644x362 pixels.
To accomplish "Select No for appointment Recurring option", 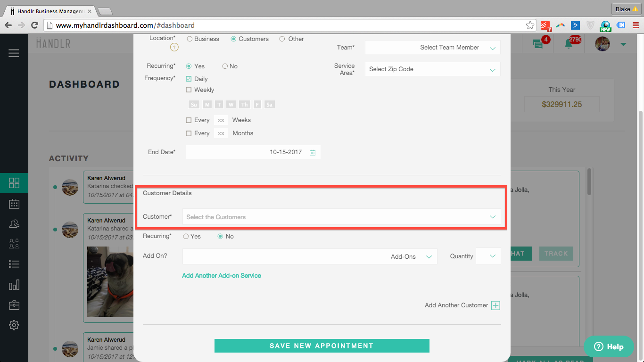I will pos(225,66).
